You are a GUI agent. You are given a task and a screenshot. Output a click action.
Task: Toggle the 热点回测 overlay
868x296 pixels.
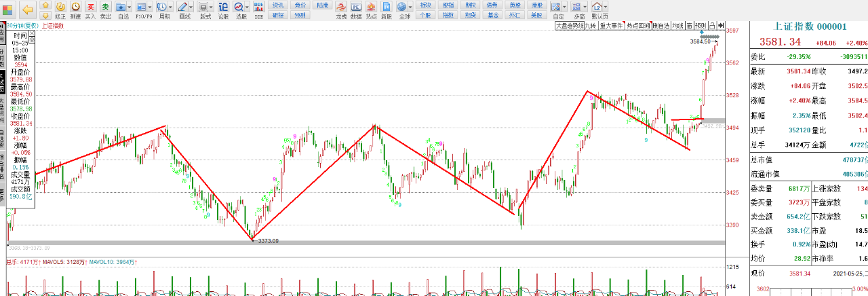[638, 26]
